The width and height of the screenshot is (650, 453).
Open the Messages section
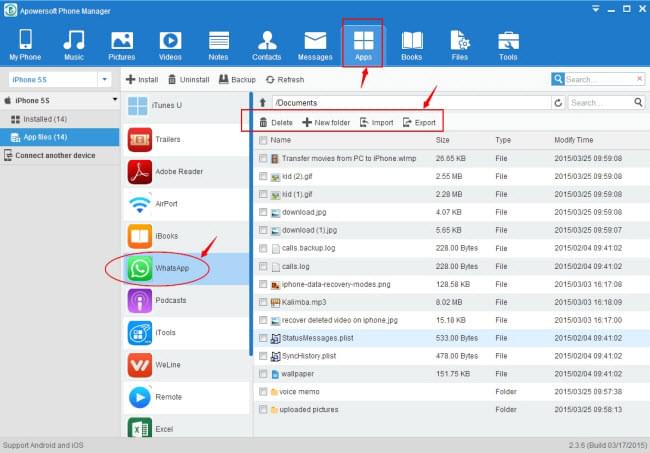[315, 45]
